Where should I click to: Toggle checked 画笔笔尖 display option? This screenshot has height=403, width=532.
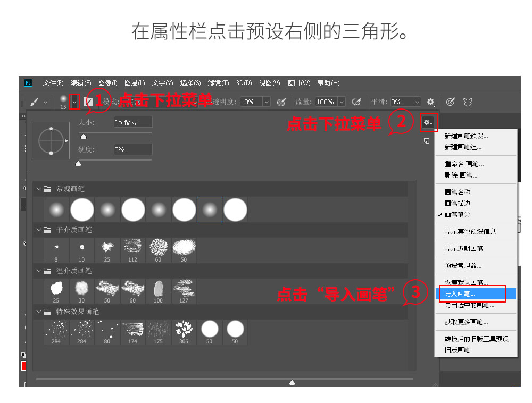[x=475, y=215]
